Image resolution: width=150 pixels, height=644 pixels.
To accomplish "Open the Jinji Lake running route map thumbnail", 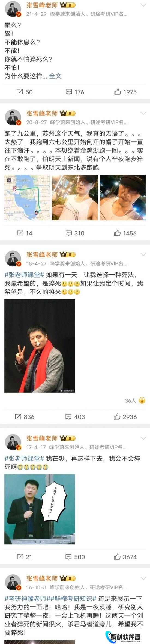I will pos(27,197).
